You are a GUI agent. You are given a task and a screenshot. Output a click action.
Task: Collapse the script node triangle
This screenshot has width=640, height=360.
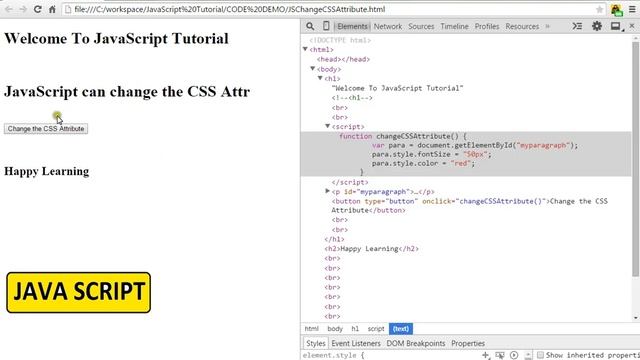[x=327, y=126]
